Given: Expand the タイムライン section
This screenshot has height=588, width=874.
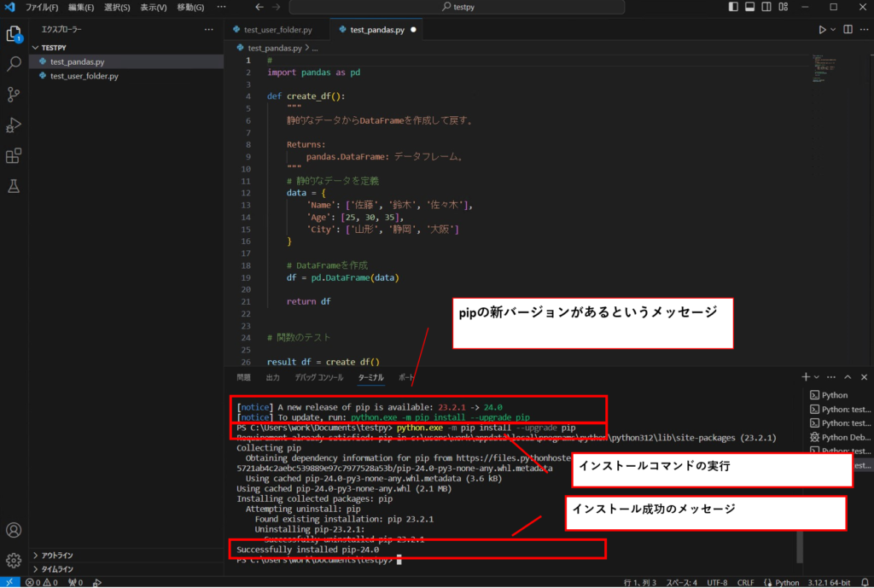Looking at the screenshot, I should 126,569.
